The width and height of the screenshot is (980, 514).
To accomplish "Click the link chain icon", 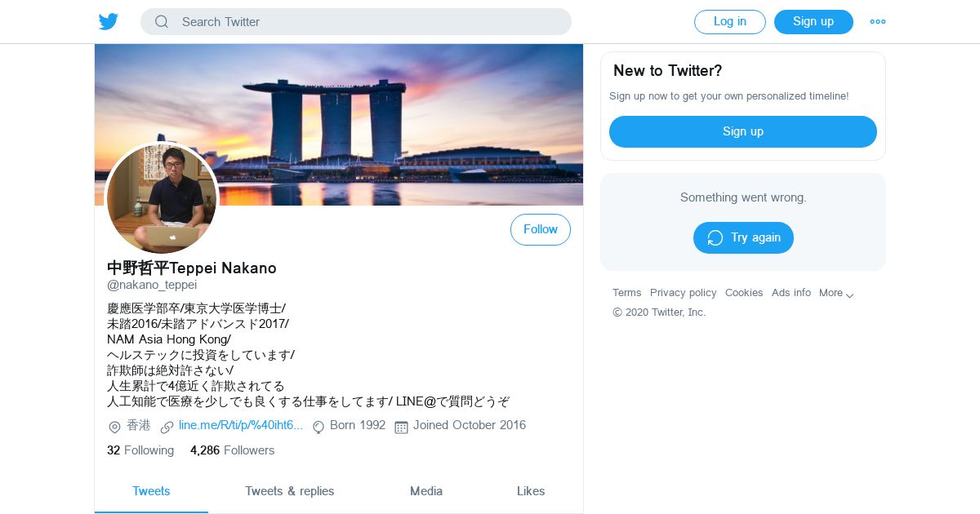I will pyautogui.click(x=167, y=427).
